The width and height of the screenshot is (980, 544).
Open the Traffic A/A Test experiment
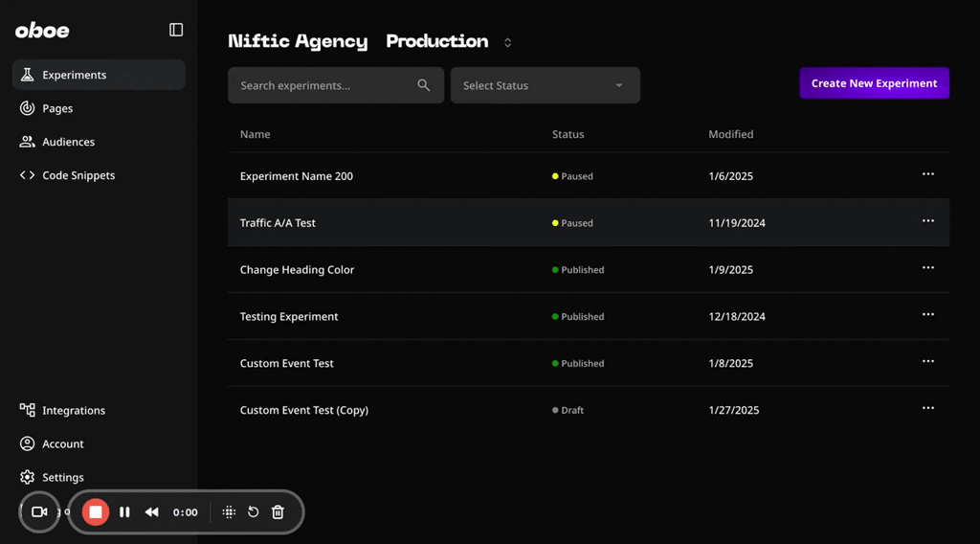click(x=278, y=223)
